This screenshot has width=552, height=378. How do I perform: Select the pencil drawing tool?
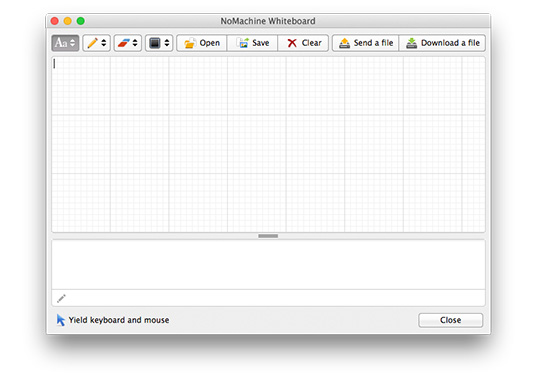[93, 43]
